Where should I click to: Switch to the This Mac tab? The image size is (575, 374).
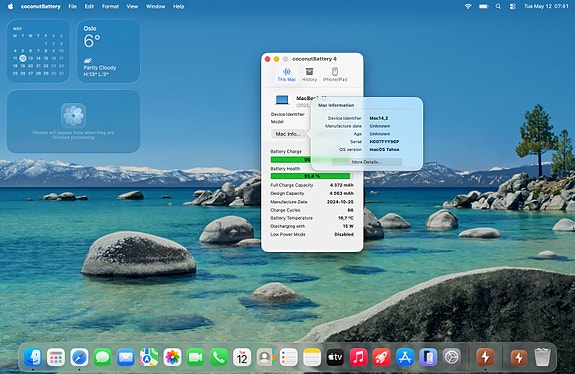[x=286, y=74]
